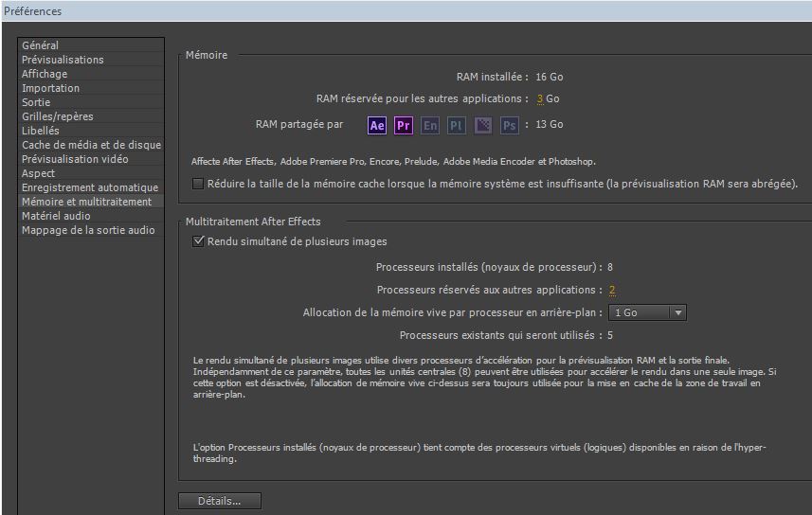The image size is (812, 515).
Task: Open the Prévisualisations category
Action: [x=63, y=60]
